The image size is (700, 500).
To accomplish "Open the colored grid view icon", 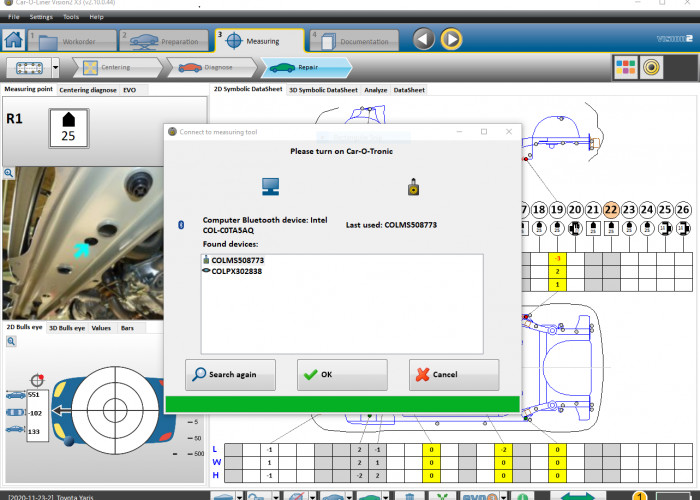I will [x=625, y=67].
